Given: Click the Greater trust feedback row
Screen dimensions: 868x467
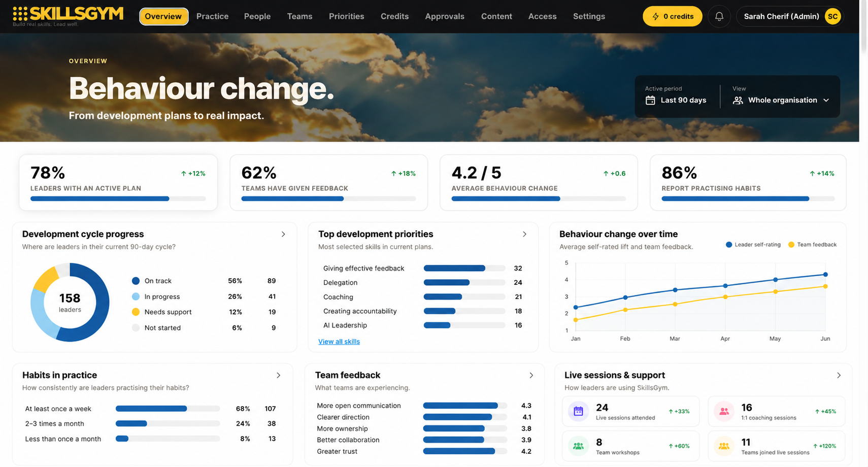Looking at the screenshot, I should [x=424, y=451].
